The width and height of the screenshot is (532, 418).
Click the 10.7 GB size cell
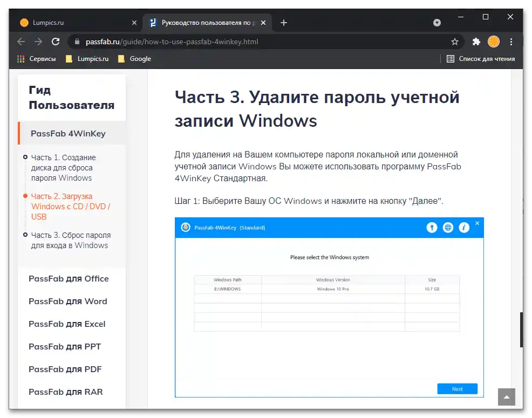click(432, 289)
